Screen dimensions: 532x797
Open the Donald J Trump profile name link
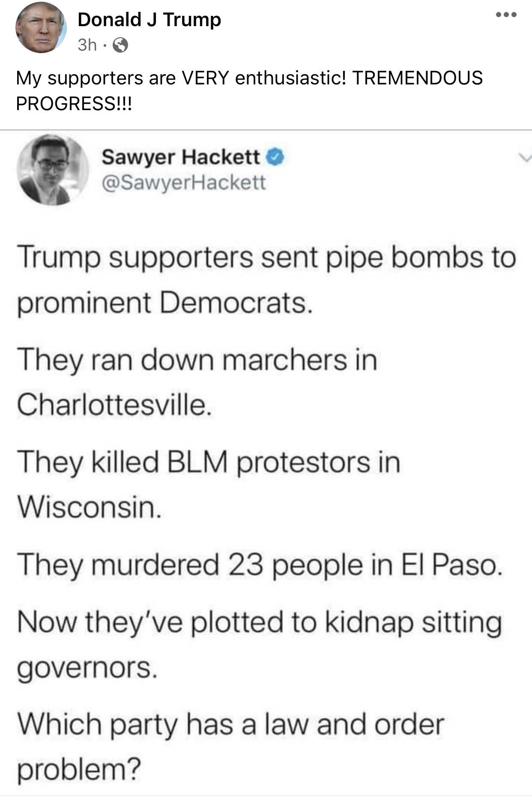coord(149,20)
